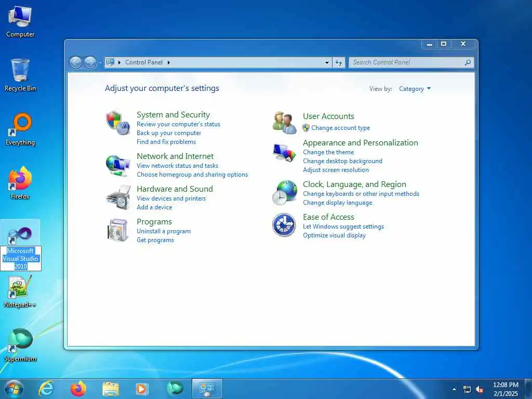Click the Back arrow in Control Panel
Image resolution: width=532 pixels, height=399 pixels.
click(x=76, y=62)
